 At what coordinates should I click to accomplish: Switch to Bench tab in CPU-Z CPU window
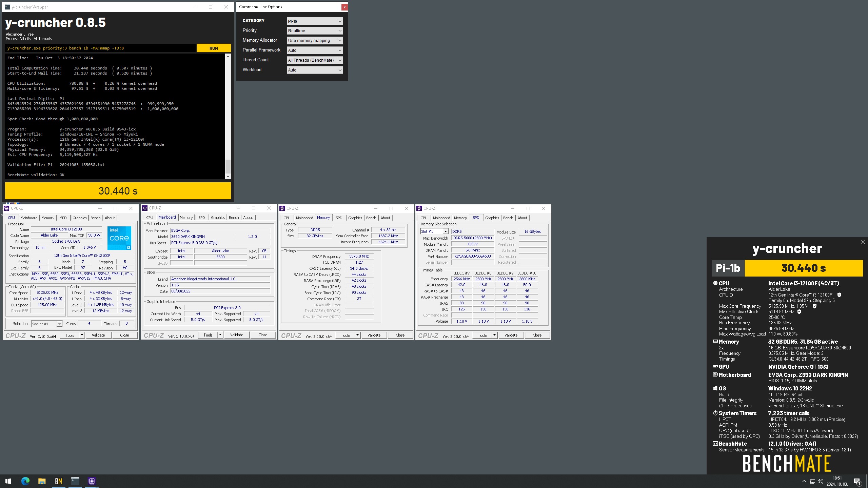96,218
